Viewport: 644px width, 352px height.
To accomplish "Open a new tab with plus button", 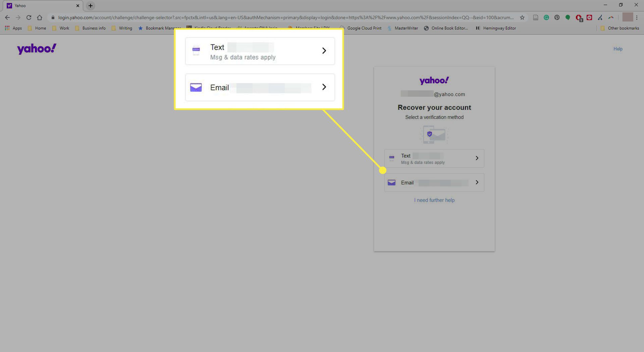I will pyautogui.click(x=91, y=6).
